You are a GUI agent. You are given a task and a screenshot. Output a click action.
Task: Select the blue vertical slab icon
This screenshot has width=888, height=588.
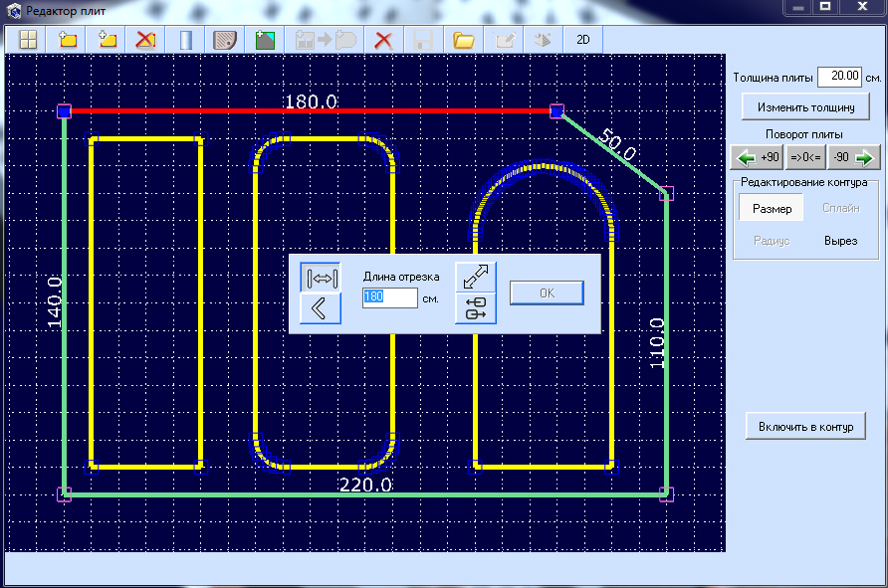(185, 41)
